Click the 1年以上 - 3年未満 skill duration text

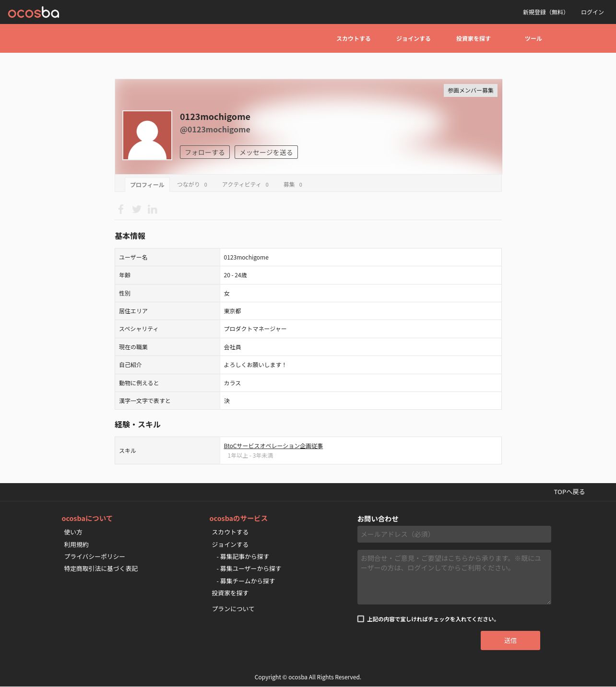250,456
